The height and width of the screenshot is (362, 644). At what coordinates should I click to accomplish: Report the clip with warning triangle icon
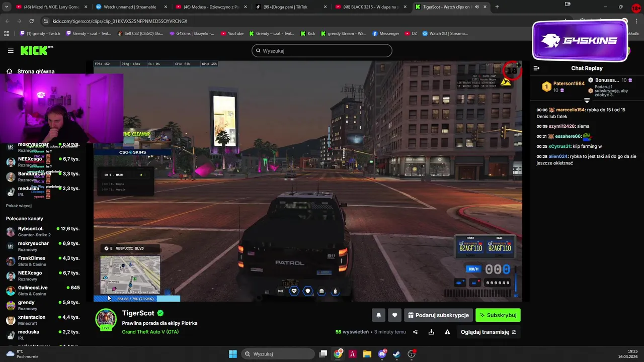(447, 332)
